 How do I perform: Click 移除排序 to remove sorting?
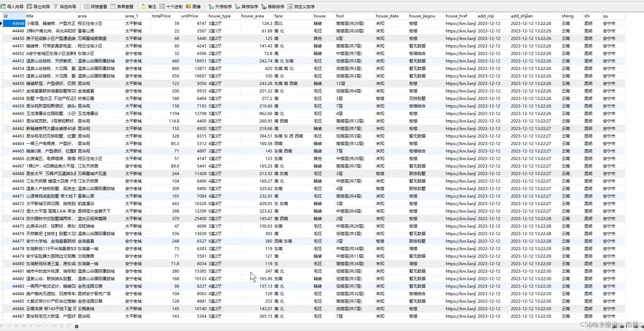pos(273,6)
